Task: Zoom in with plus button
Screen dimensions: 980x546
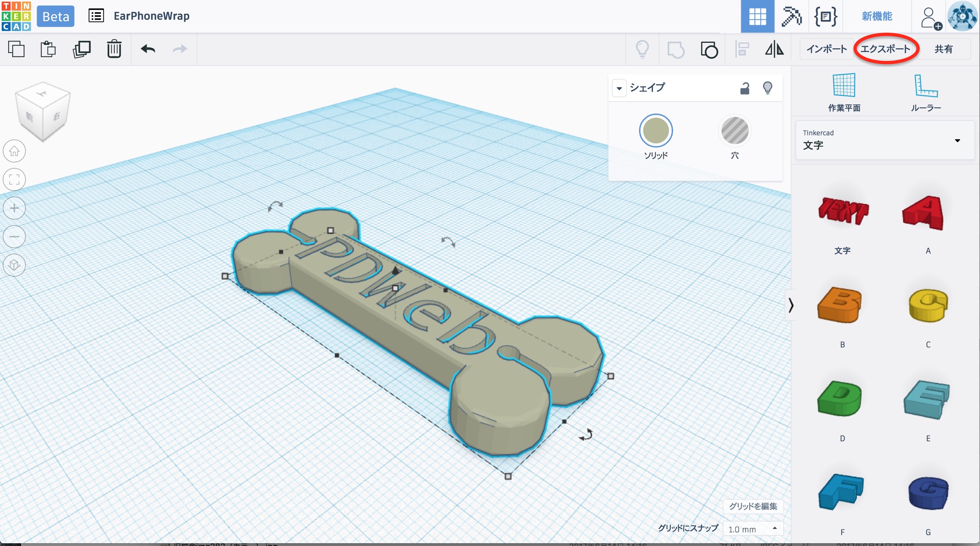Action: click(x=14, y=208)
